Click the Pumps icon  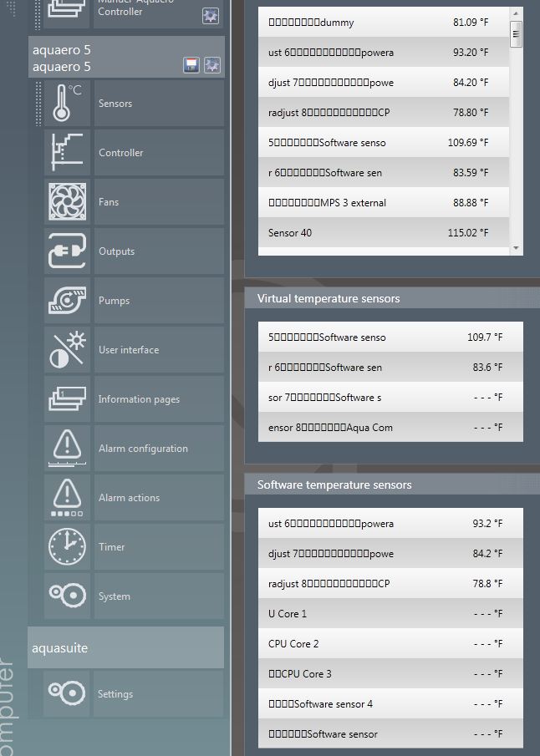pos(67,301)
